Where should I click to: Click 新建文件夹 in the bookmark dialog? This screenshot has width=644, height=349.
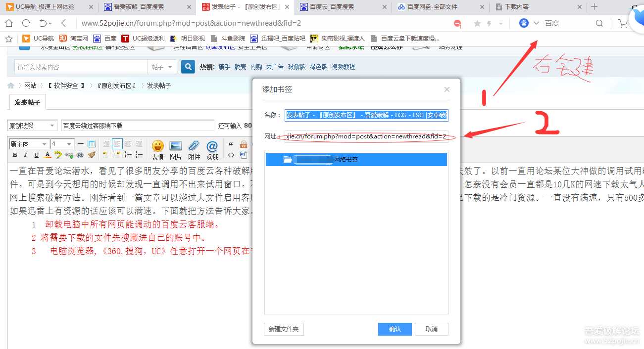(x=284, y=329)
